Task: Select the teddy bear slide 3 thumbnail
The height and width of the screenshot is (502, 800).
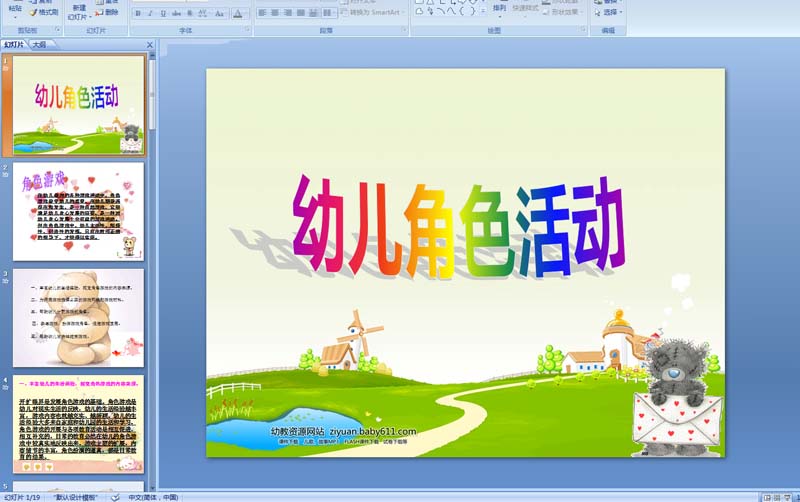Action: pos(78,317)
